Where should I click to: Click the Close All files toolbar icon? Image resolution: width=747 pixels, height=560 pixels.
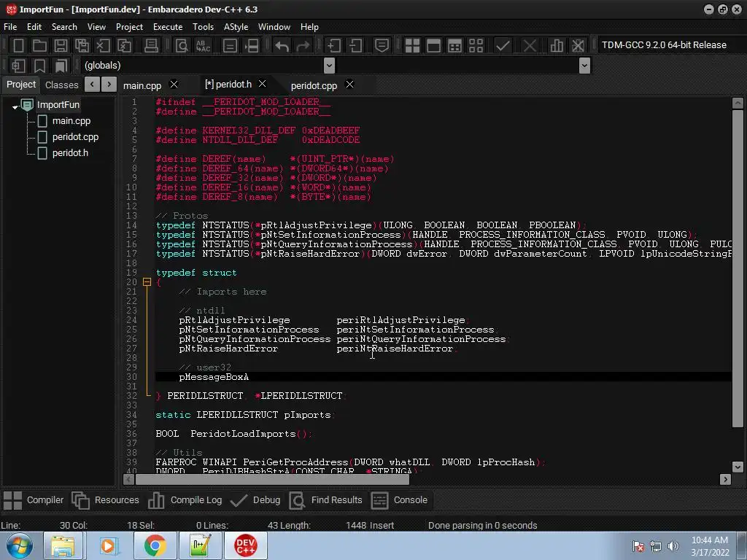[124, 46]
